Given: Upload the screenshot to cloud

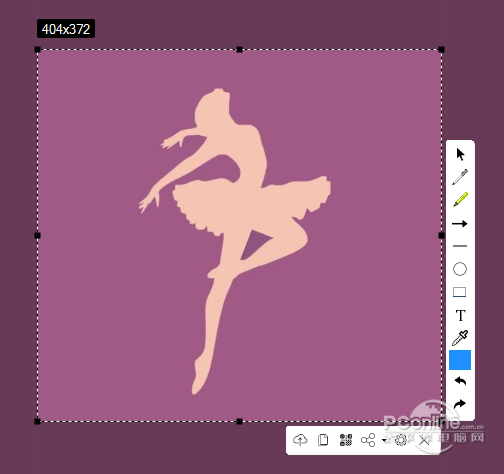Looking at the screenshot, I should pos(300,440).
